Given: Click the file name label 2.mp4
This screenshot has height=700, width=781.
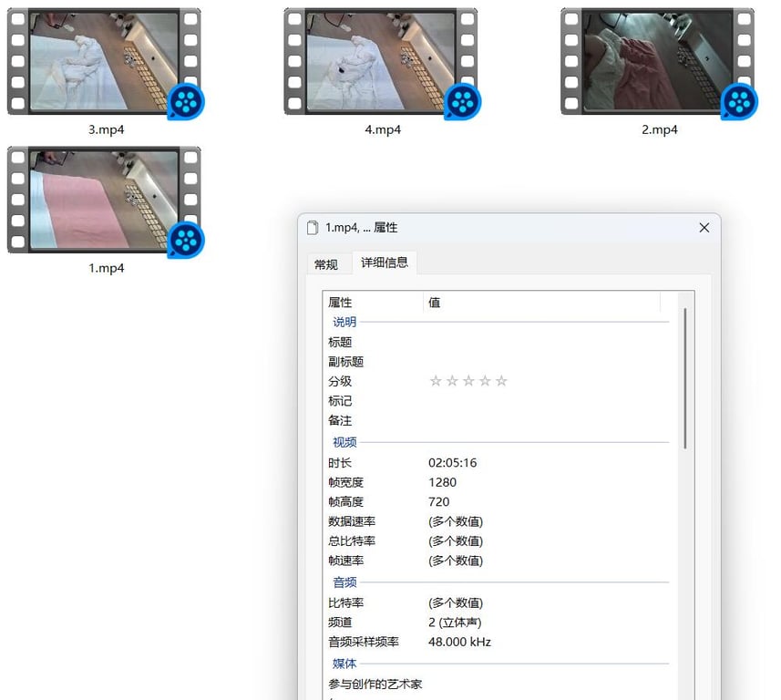Looking at the screenshot, I should pyautogui.click(x=660, y=129).
